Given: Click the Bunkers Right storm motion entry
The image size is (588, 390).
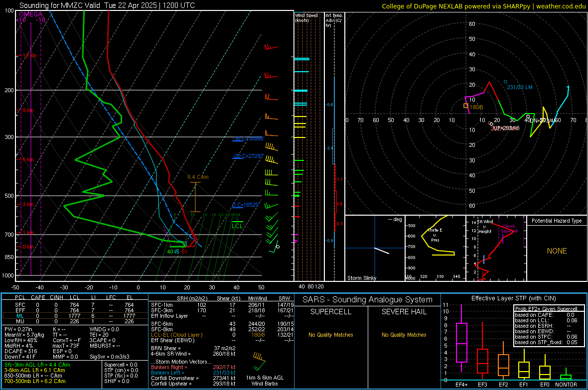Looking at the screenshot, I should pyautogui.click(x=193, y=367).
